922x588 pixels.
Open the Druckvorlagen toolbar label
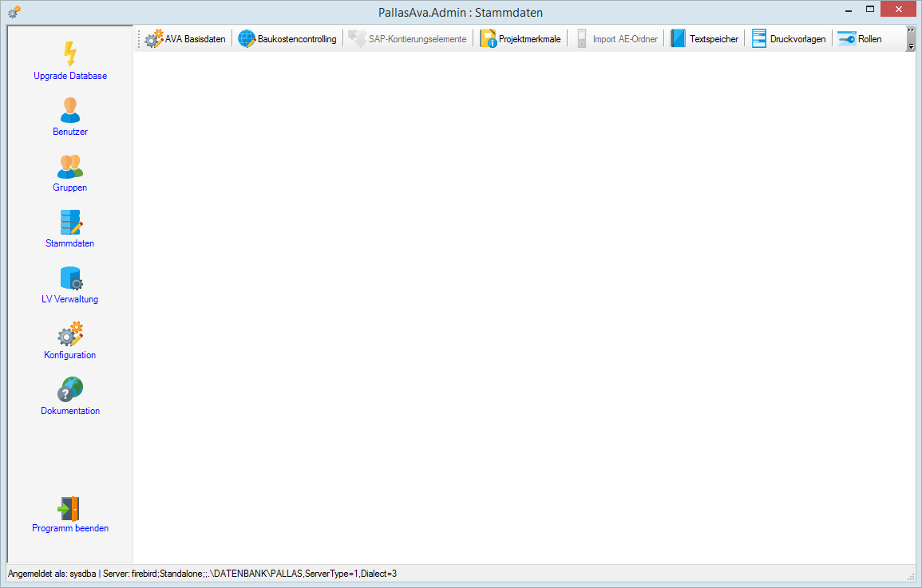click(x=798, y=39)
